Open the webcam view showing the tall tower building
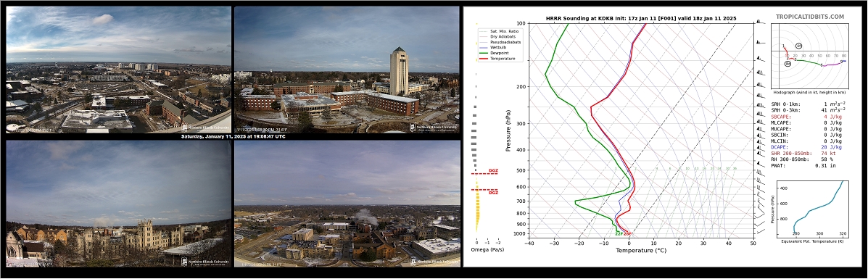The width and height of the screenshot is (868, 279). click(x=347, y=69)
